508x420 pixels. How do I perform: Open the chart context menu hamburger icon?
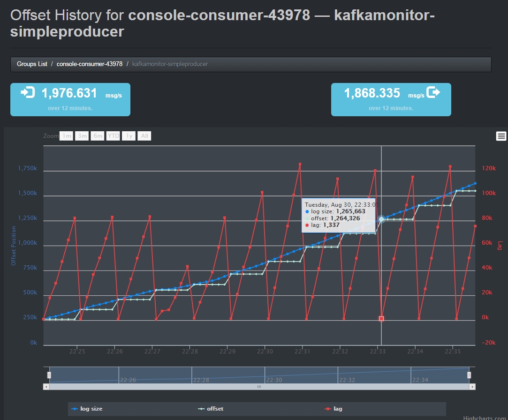pos(501,136)
